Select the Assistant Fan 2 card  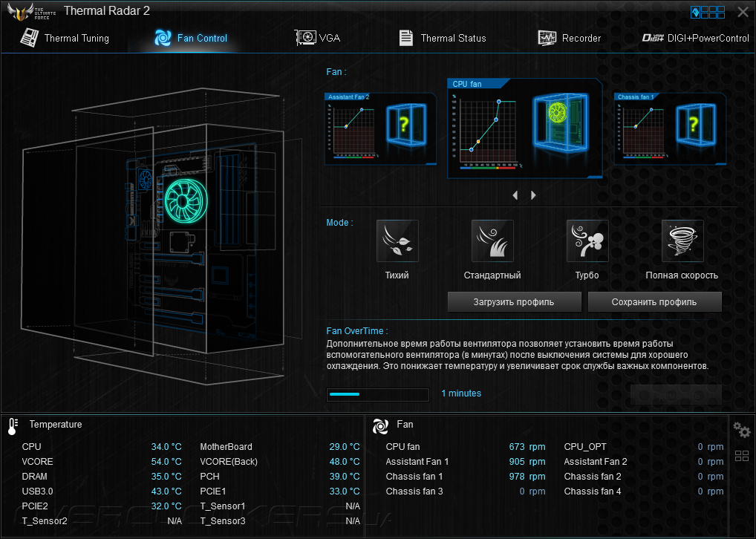point(380,128)
